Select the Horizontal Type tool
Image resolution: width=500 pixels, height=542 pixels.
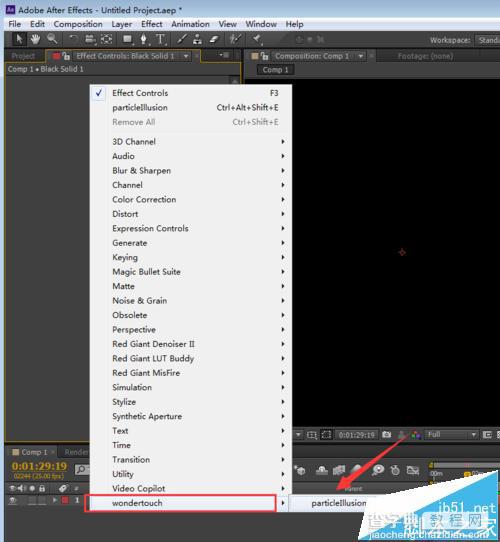pyautogui.click(x=160, y=39)
